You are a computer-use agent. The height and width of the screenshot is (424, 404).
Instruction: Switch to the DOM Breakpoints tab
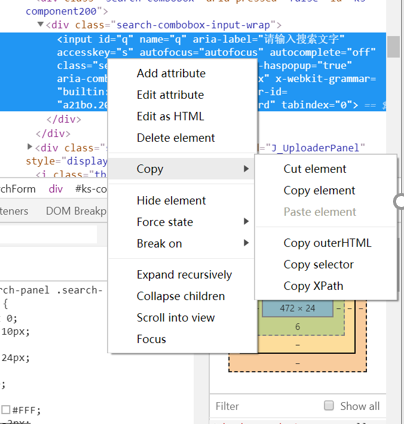click(x=76, y=211)
